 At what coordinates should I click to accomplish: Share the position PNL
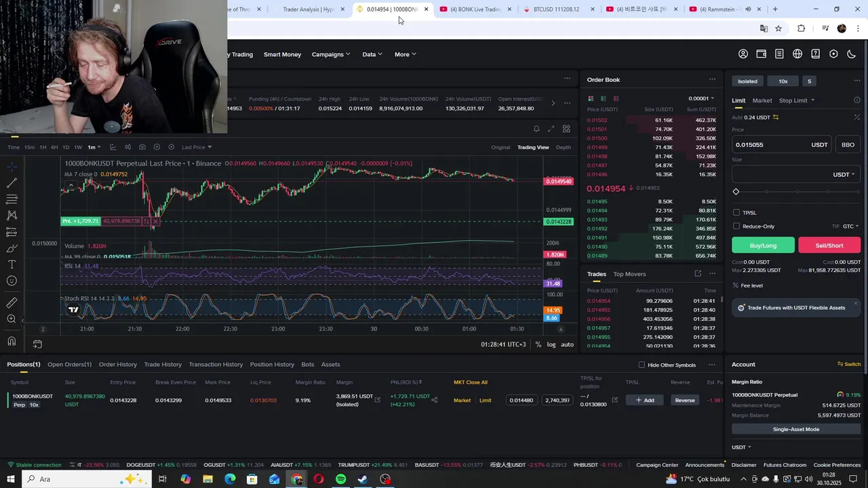(x=435, y=400)
